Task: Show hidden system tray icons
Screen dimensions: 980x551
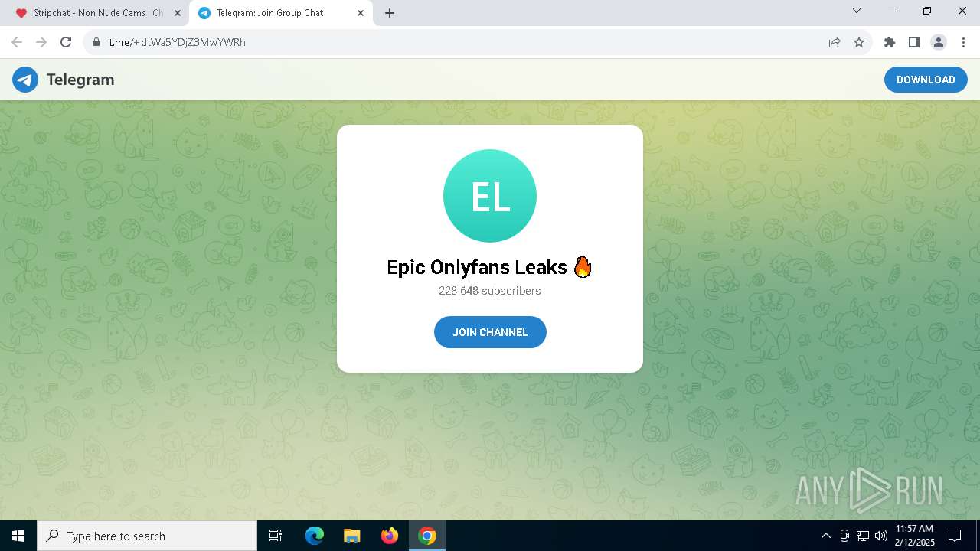Action: tap(825, 536)
